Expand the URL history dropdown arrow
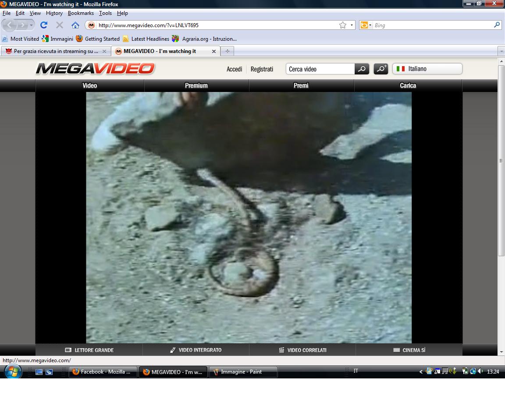The width and height of the screenshot is (505, 420). tap(352, 25)
